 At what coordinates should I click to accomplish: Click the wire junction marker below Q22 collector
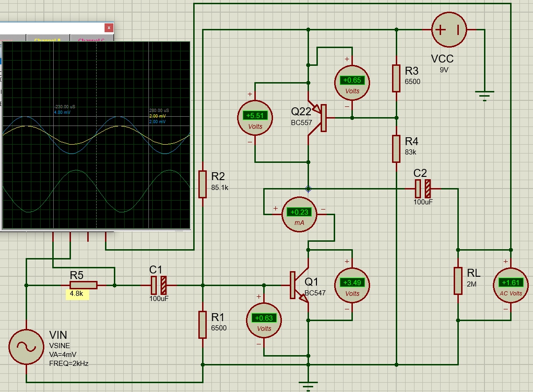(x=309, y=189)
